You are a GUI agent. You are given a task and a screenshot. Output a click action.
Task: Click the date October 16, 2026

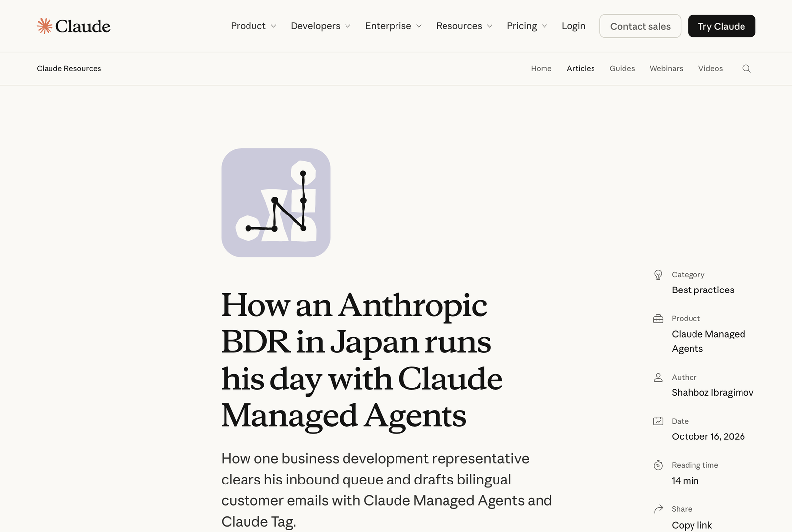pyautogui.click(x=708, y=437)
